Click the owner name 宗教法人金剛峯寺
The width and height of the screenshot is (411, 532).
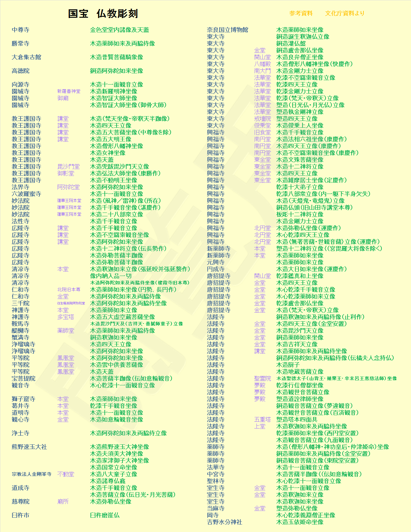[x=31, y=474]
